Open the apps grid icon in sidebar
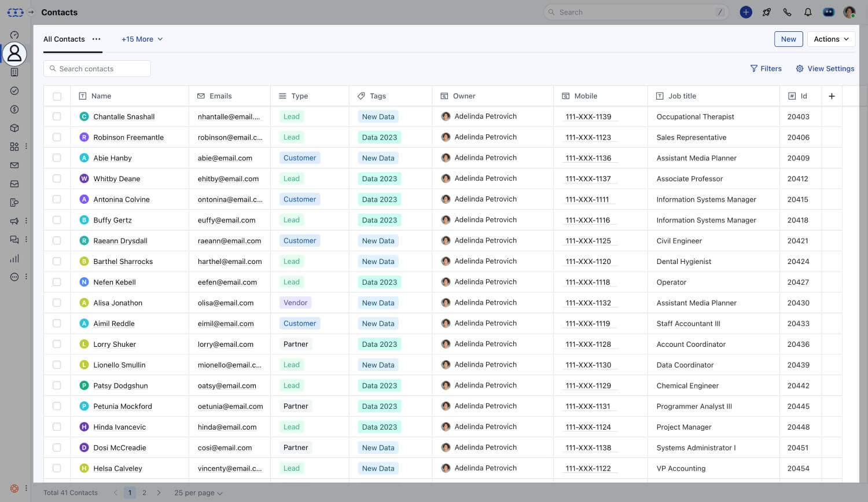The height and width of the screenshot is (502, 868). (14, 146)
